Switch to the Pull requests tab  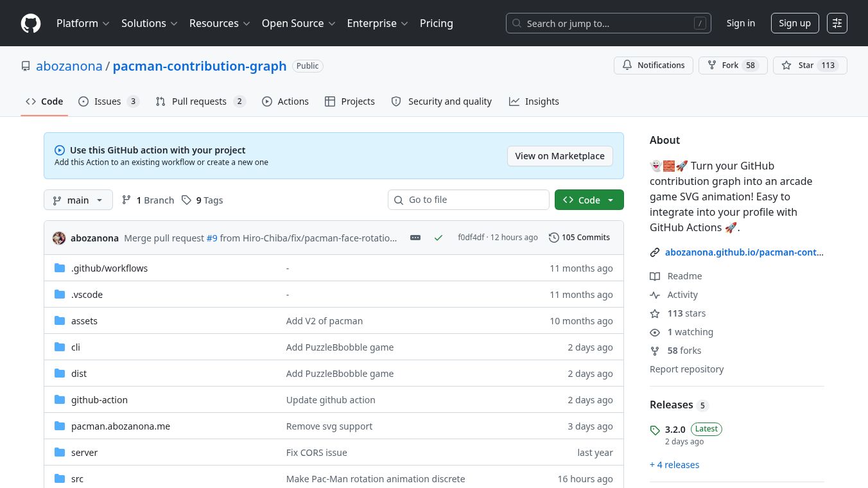(x=200, y=101)
